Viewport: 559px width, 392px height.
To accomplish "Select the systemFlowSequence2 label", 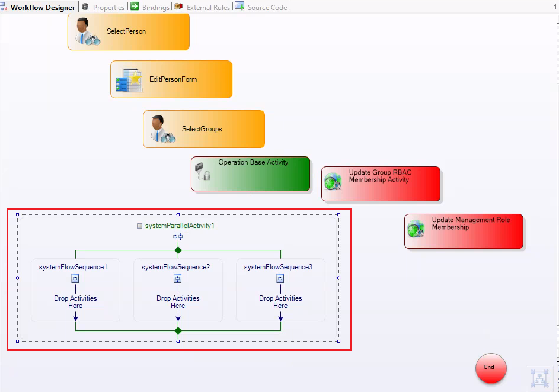I will [x=175, y=267].
